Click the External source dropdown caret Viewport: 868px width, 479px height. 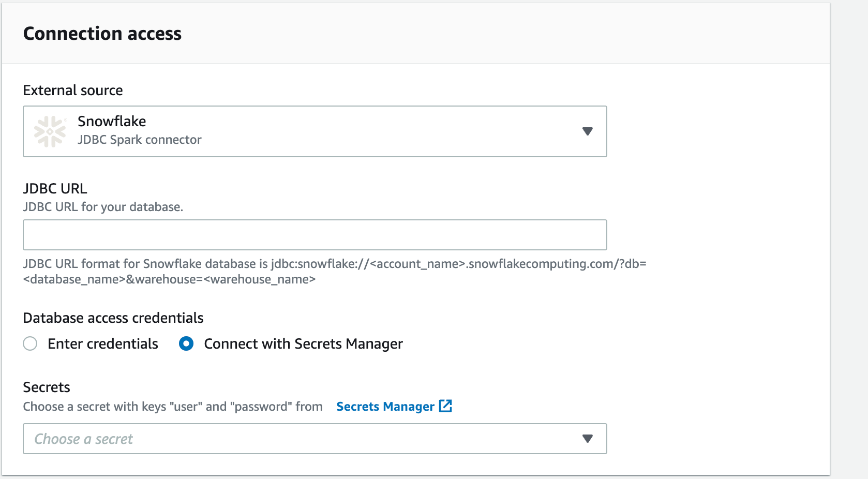point(587,131)
